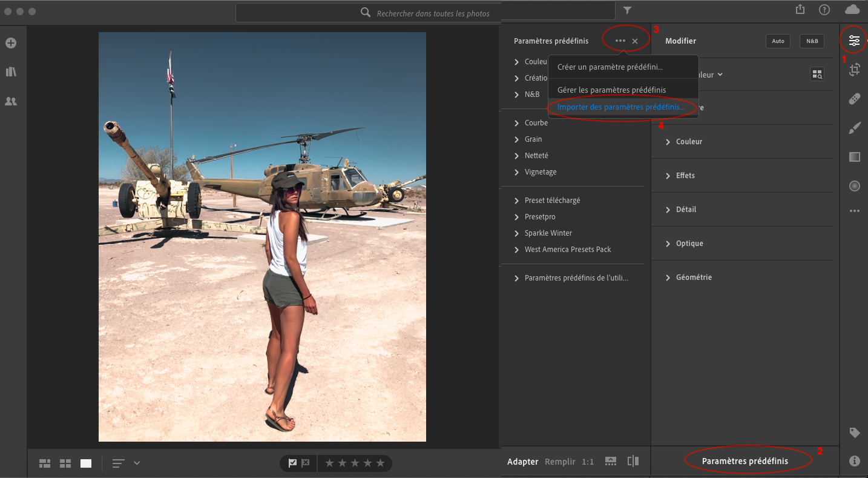Flag the photo as picked
The height and width of the screenshot is (478, 868).
(293, 463)
